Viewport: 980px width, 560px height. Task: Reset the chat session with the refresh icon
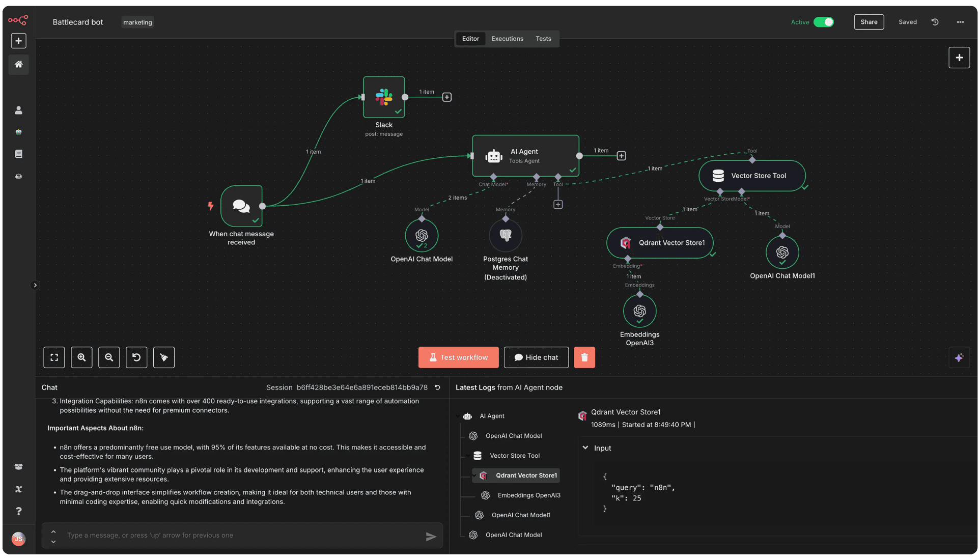click(x=437, y=387)
